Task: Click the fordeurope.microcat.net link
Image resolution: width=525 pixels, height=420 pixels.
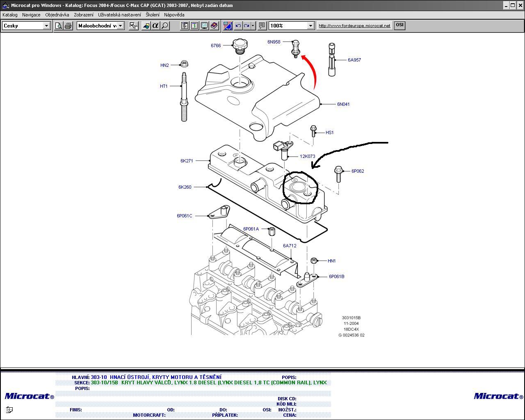Action: tap(354, 25)
